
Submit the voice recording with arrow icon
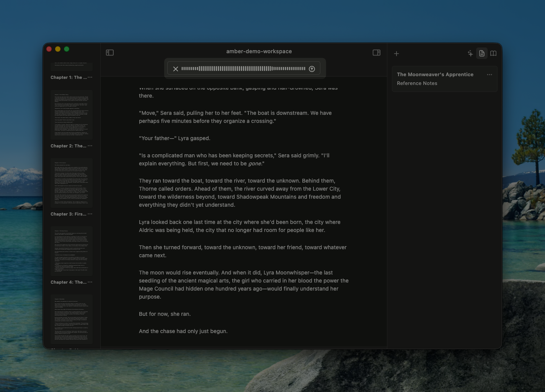(312, 69)
